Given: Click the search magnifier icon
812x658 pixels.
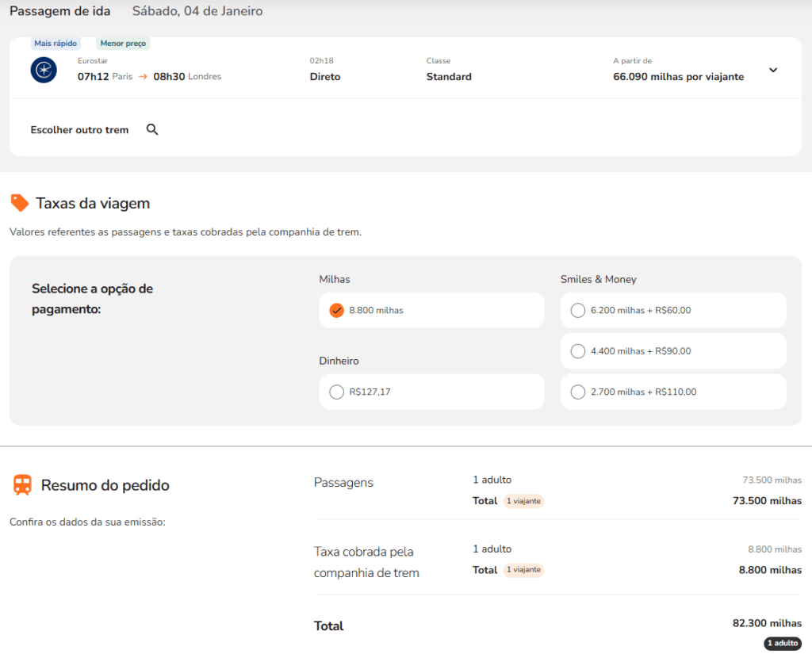Looking at the screenshot, I should [x=152, y=129].
